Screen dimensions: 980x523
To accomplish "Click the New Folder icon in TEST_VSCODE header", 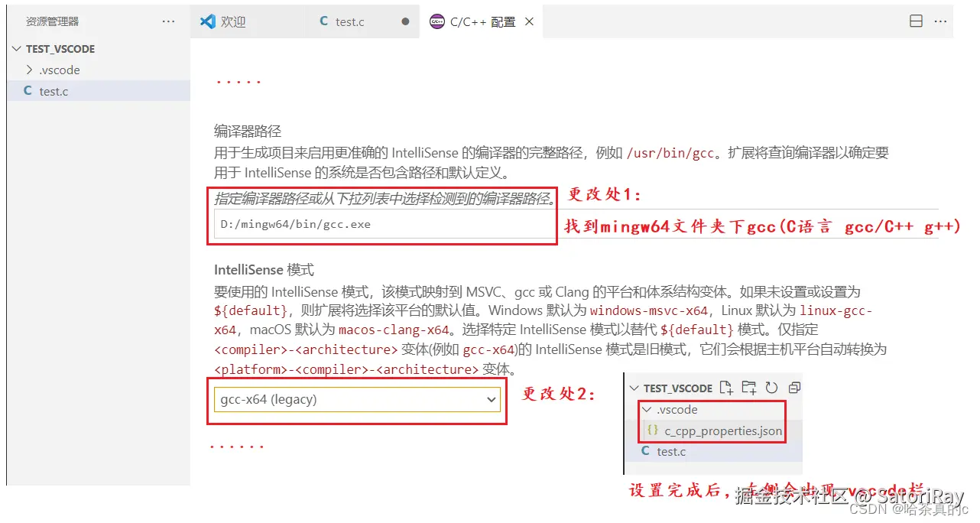I will 748,388.
